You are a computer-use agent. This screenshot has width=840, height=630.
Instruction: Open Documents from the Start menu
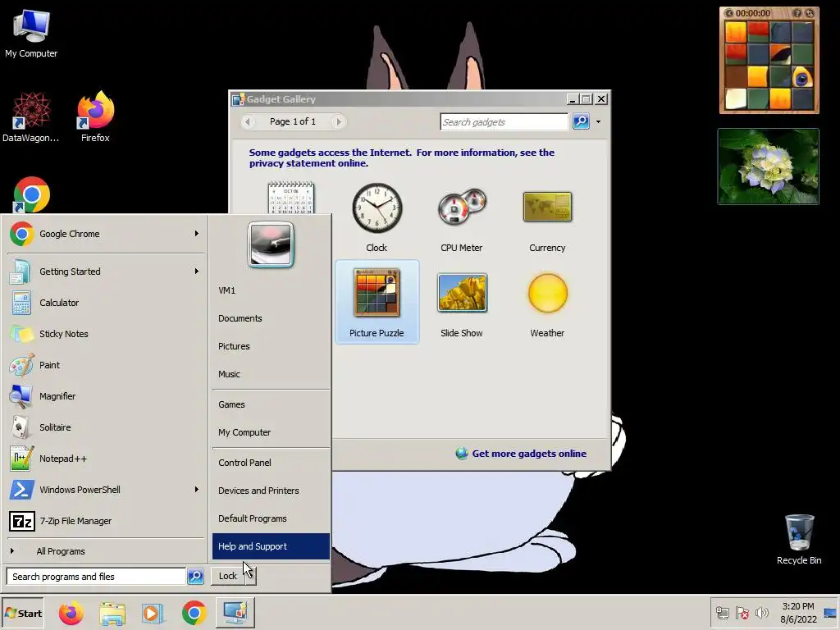(271, 318)
